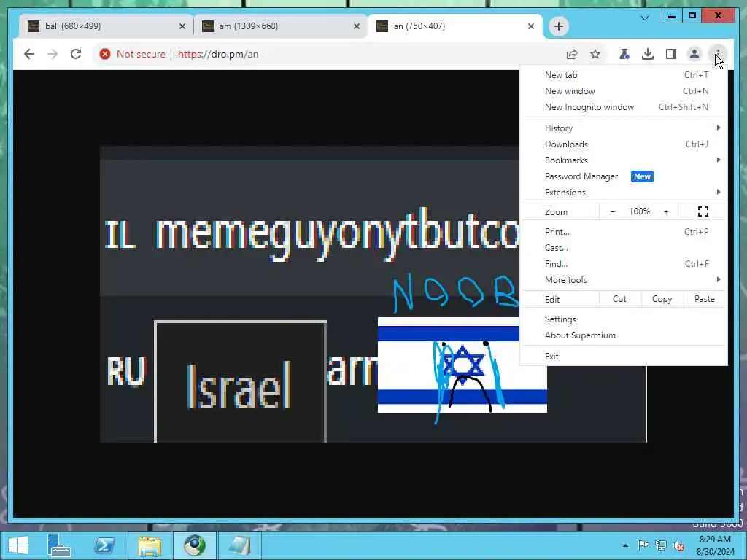The width and height of the screenshot is (747, 560).
Task: Open the tab search chevron
Action: point(645,18)
